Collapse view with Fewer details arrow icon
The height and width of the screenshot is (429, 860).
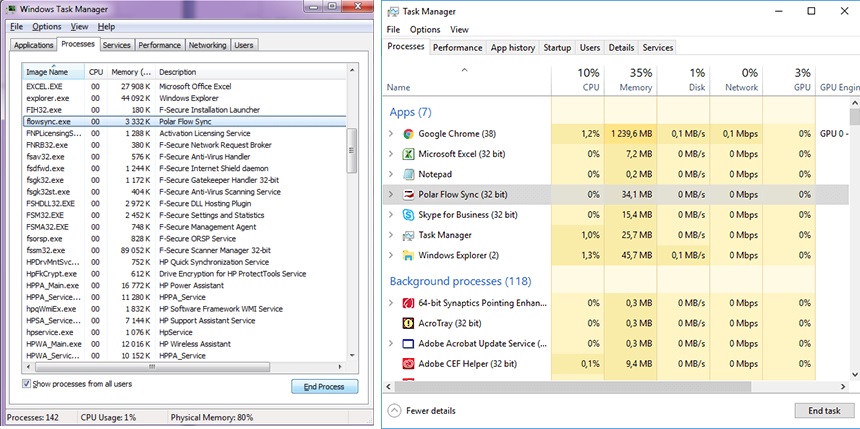point(394,410)
